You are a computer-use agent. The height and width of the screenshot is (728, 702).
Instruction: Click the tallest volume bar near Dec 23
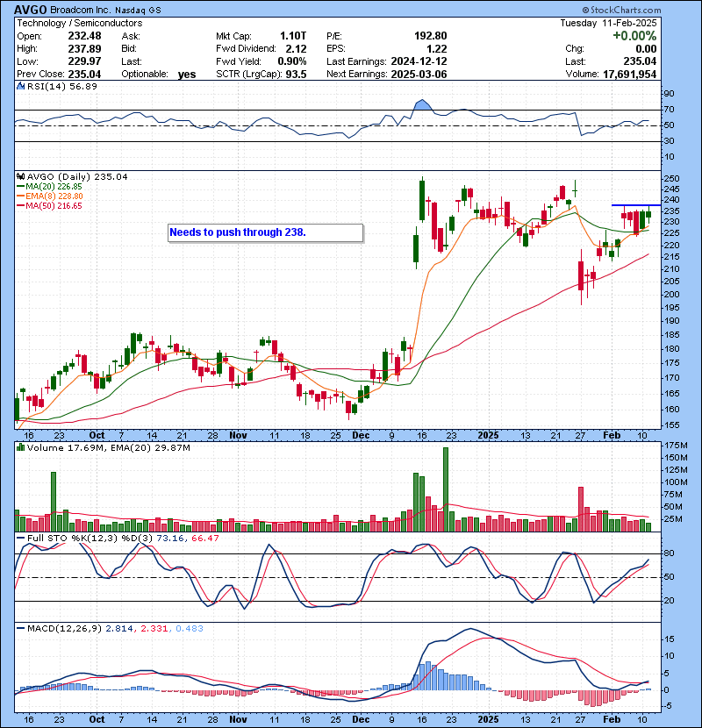[446, 489]
